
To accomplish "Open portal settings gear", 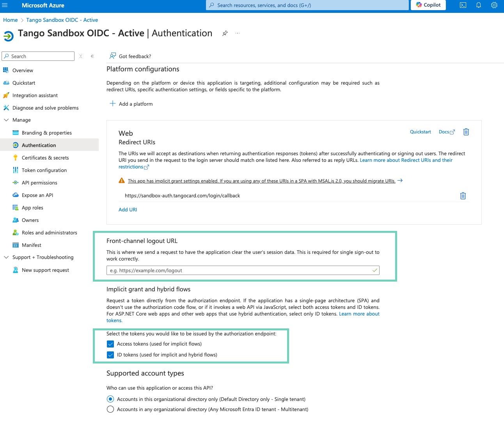I will click(x=494, y=5).
